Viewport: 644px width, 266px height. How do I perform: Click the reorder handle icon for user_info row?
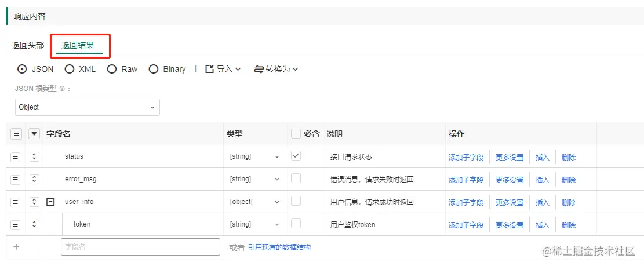tap(16, 202)
